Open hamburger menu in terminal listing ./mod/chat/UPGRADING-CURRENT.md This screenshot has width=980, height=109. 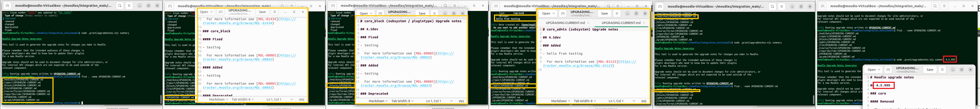click(782, 6)
